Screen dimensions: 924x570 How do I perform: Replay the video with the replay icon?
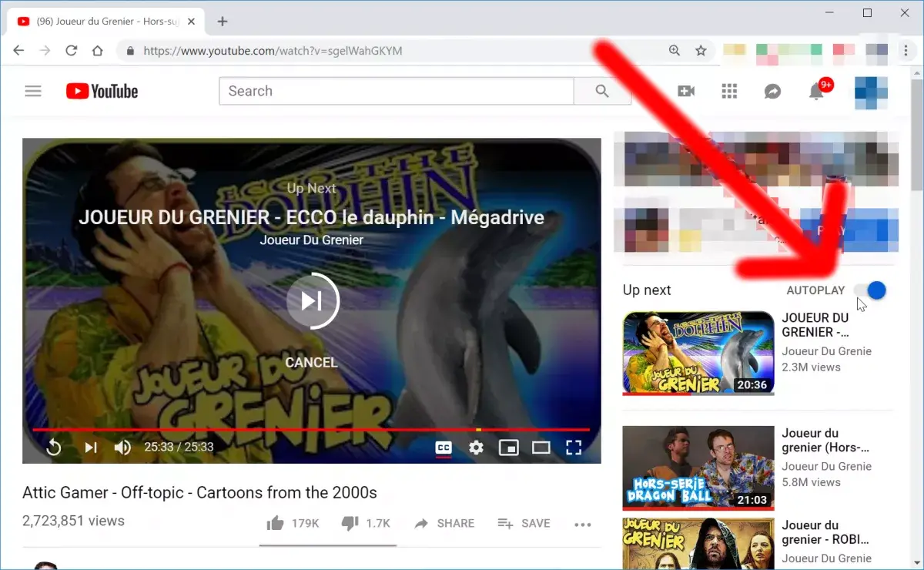pyautogui.click(x=54, y=447)
